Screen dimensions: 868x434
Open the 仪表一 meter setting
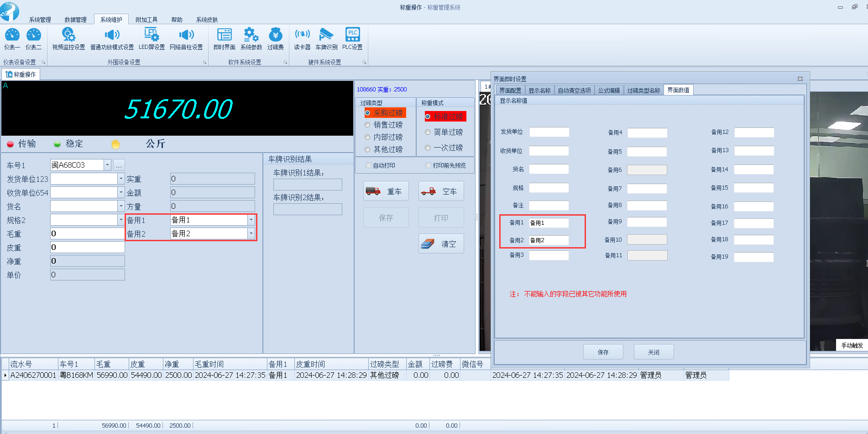click(12, 39)
